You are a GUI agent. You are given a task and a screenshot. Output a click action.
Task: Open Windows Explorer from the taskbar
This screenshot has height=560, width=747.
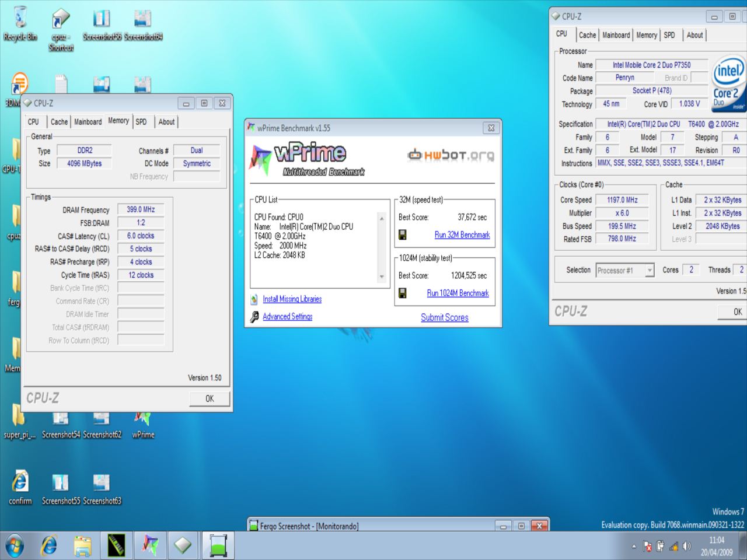[83, 546]
